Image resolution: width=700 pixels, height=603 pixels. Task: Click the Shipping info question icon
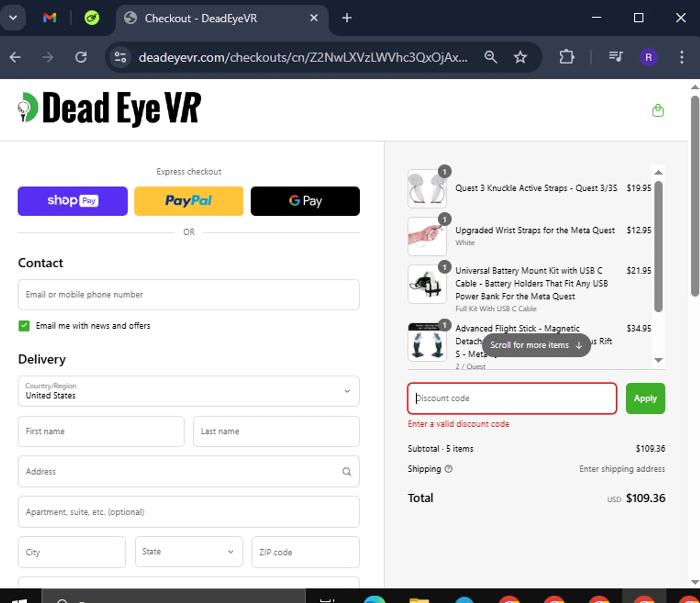point(448,469)
